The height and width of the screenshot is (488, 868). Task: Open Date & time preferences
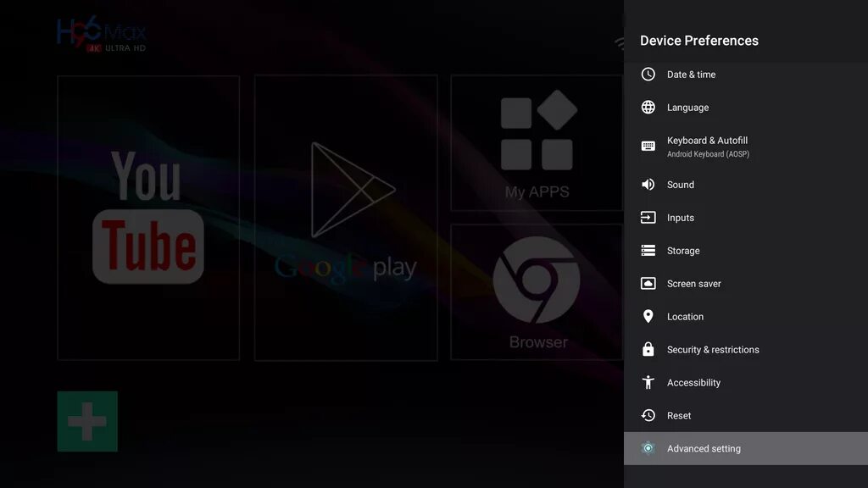[x=746, y=75]
